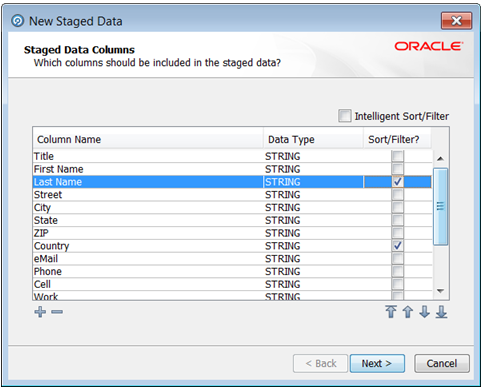Image resolution: width=484 pixels, height=390 pixels.
Task: Click the Sort/Filter? column header
Action: (x=397, y=139)
